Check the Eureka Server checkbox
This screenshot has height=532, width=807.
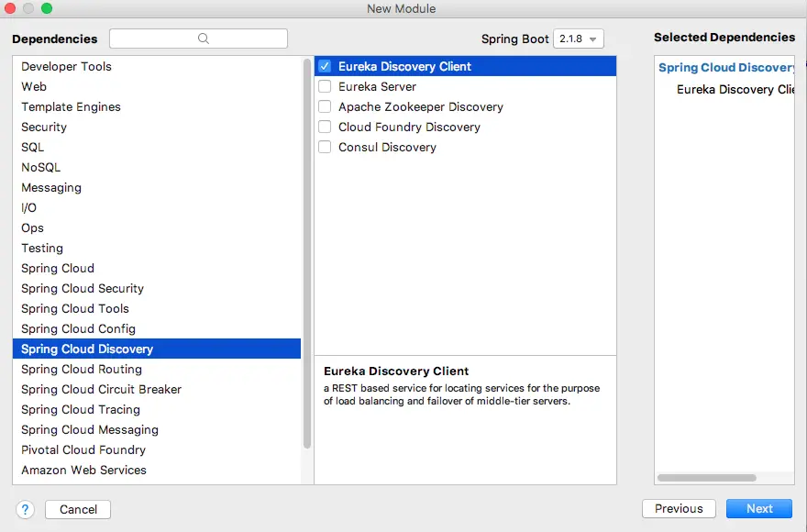[325, 86]
